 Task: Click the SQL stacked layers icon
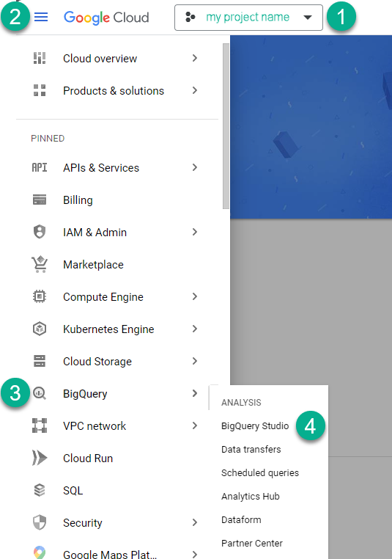coord(40,490)
